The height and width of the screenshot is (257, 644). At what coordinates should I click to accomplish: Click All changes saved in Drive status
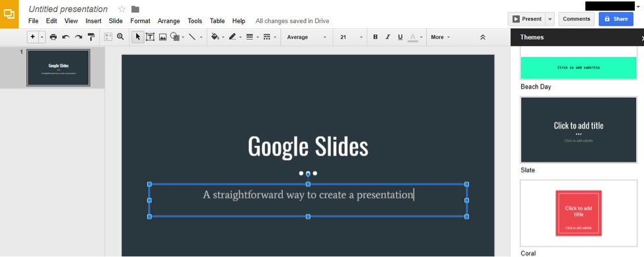point(292,21)
